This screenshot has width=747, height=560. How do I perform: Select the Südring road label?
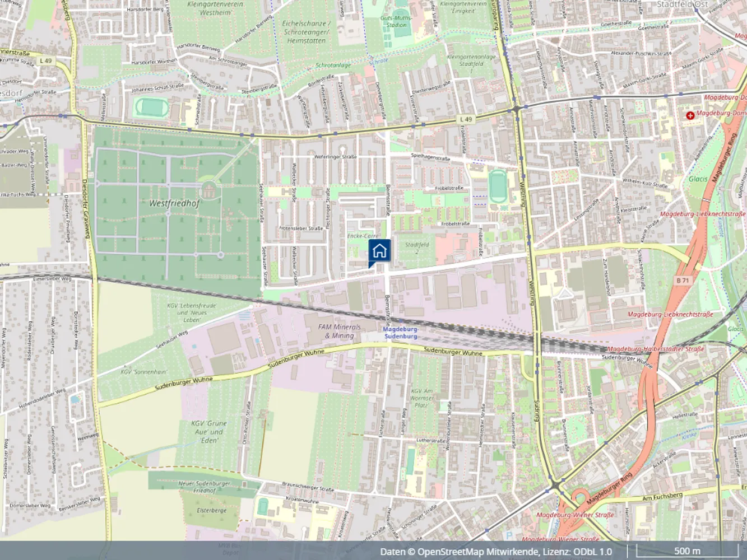[537, 411]
